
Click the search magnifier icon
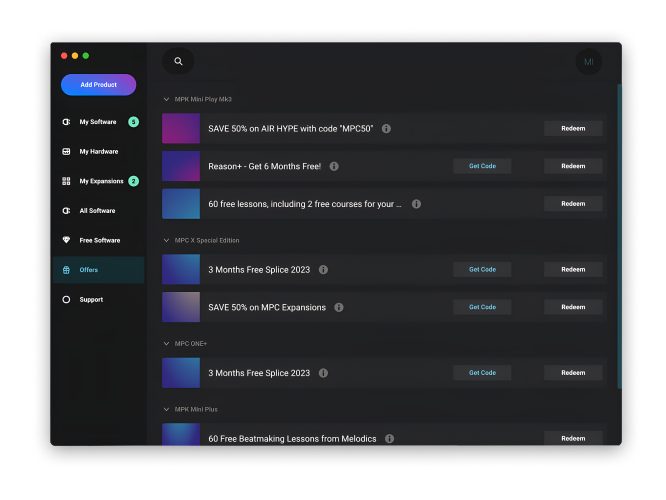pyautogui.click(x=178, y=62)
